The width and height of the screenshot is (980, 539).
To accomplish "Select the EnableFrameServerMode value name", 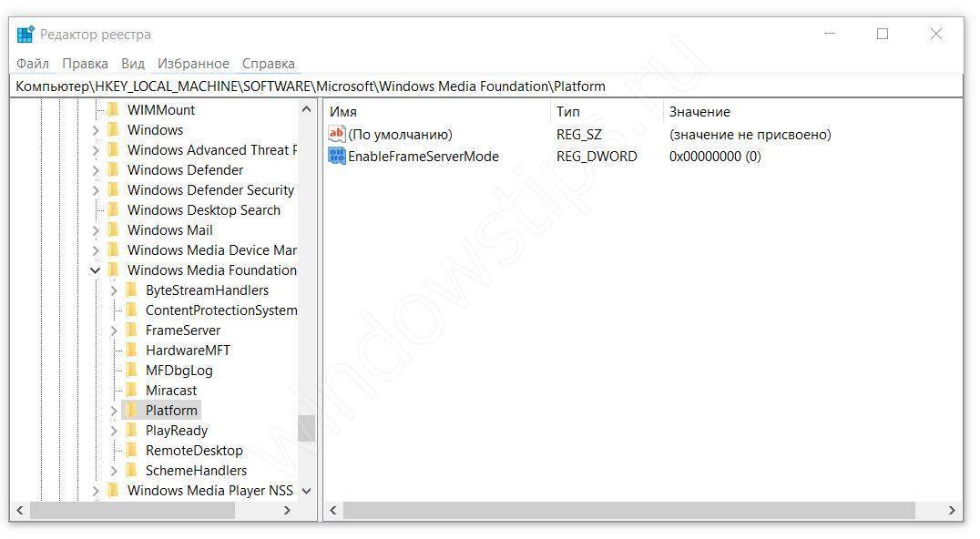I will coord(424,156).
